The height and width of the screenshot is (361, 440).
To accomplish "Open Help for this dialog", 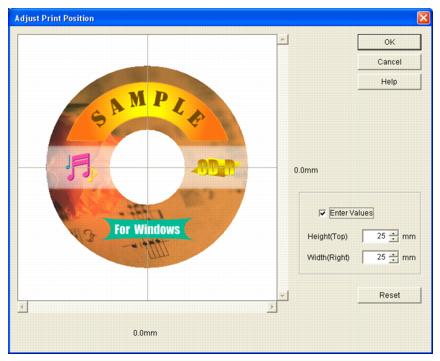I will click(389, 82).
